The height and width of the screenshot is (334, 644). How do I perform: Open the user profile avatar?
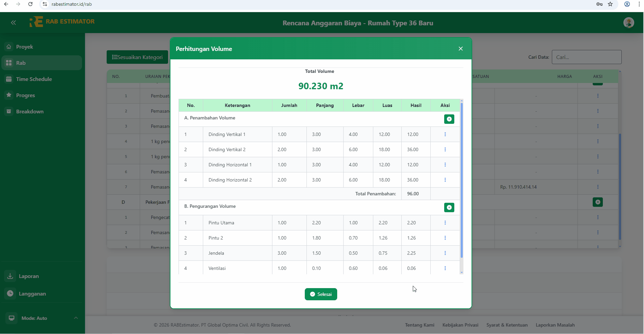628,23
